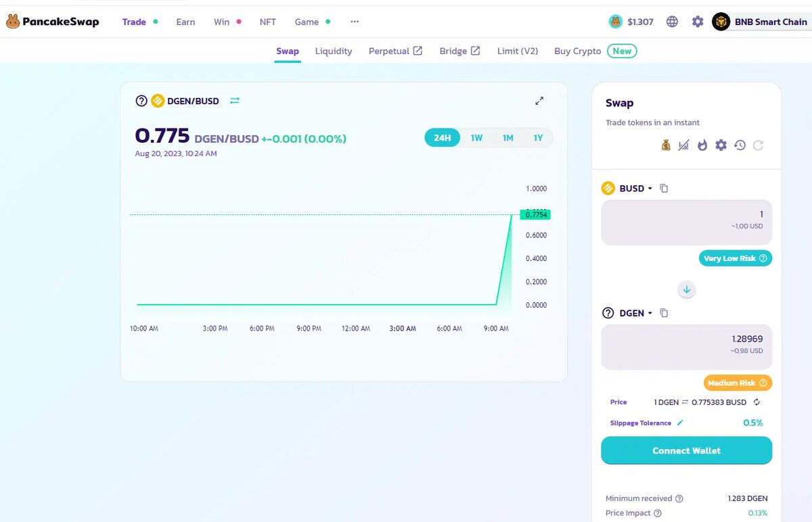Viewport: 812px width, 522px height.
Task: Click the 0.7754 price marker on chart
Action: (x=535, y=214)
